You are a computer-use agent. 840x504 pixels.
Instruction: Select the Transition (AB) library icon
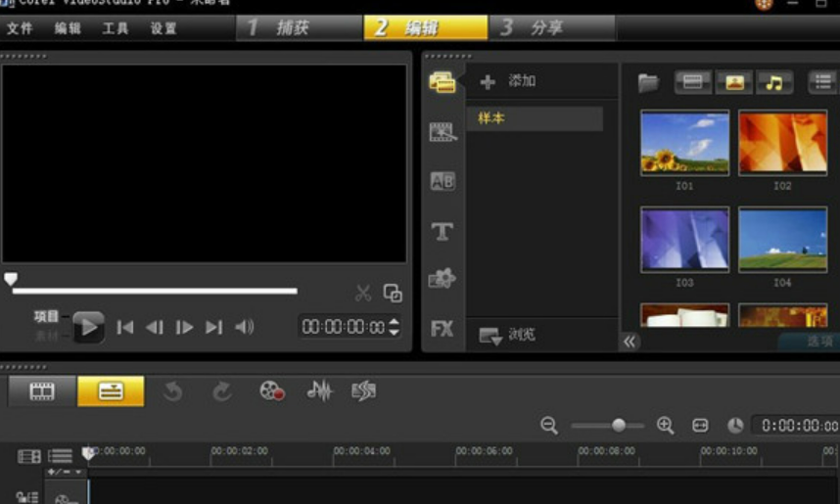pyautogui.click(x=443, y=181)
